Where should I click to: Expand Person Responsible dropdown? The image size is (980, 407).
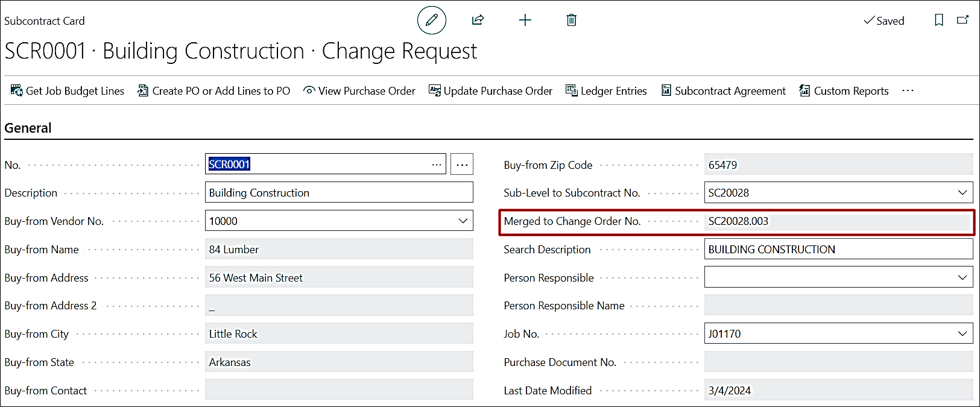pyautogui.click(x=962, y=278)
